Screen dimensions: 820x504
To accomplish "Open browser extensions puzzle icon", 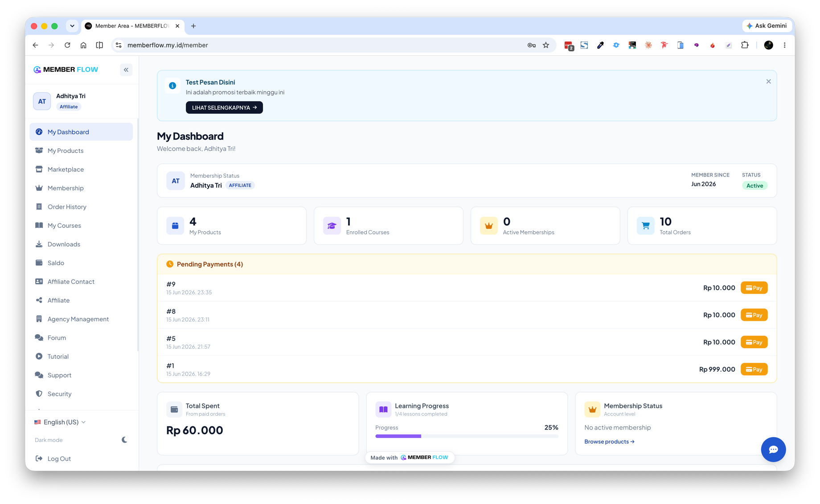I will coord(745,45).
